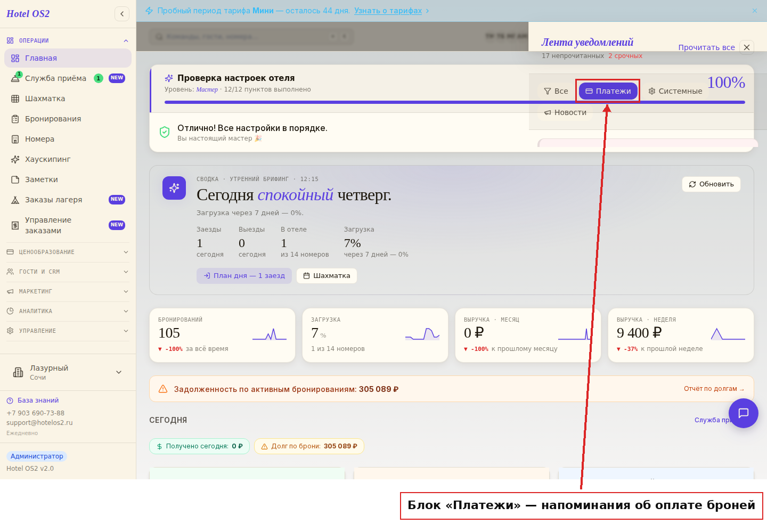Close the Лента уведомлений panel
Screen dimensions: 767x532
pyautogui.click(x=747, y=47)
